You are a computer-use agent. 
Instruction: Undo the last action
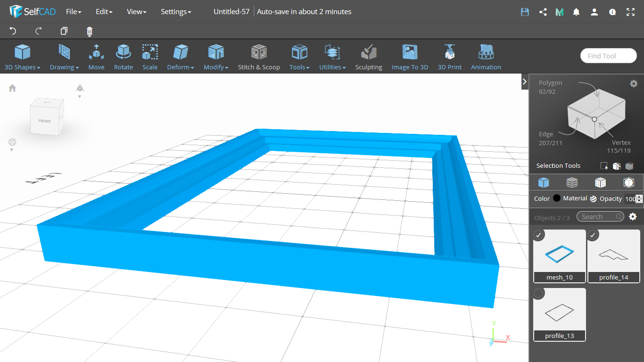13,31
